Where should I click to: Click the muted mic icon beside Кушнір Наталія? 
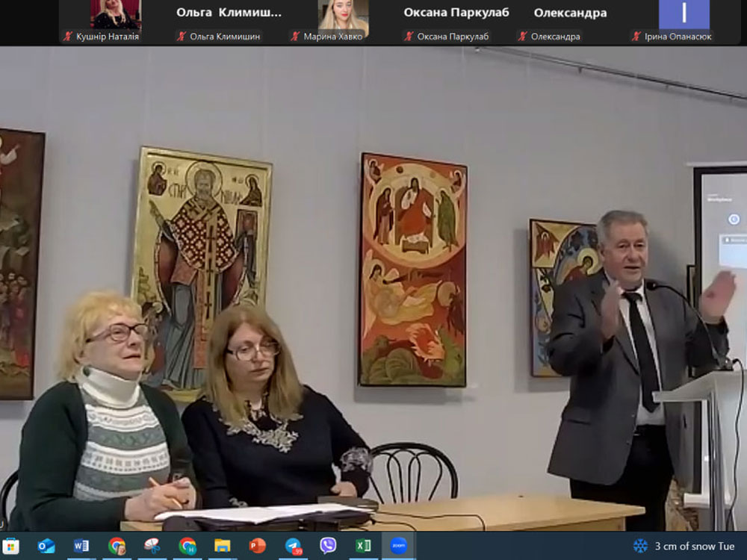coord(68,37)
